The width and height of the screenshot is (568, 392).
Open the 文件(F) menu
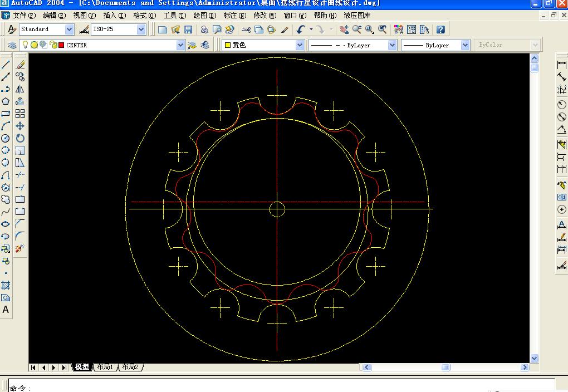tap(24, 16)
